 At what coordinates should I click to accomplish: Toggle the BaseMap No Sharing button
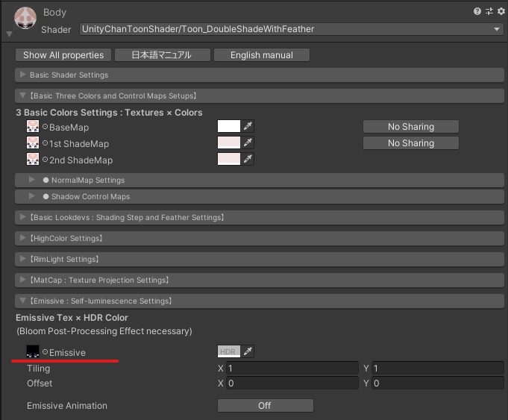410,127
